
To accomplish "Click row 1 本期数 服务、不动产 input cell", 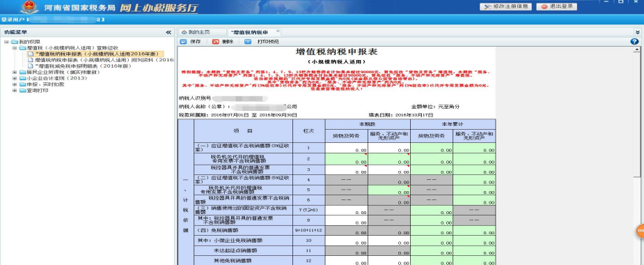I will (x=389, y=148).
